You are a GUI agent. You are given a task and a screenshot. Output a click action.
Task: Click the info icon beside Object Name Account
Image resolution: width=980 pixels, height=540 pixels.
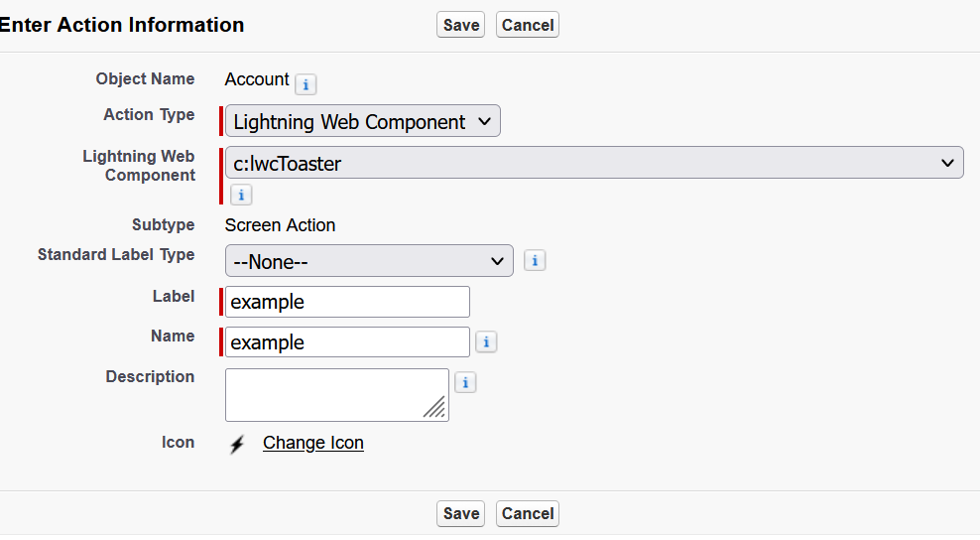[x=306, y=84]
